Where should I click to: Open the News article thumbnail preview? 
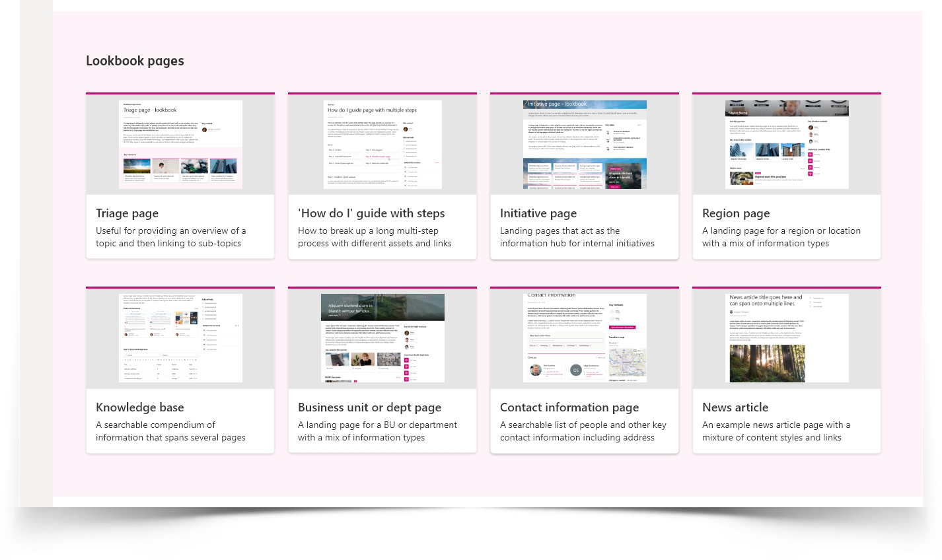coord(787,338)
